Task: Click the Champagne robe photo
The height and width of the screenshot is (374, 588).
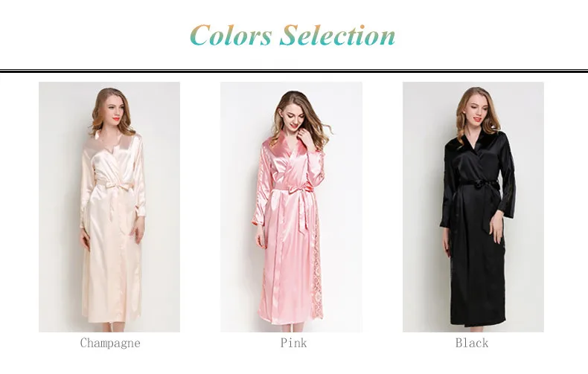Action: tap(109, 207)
